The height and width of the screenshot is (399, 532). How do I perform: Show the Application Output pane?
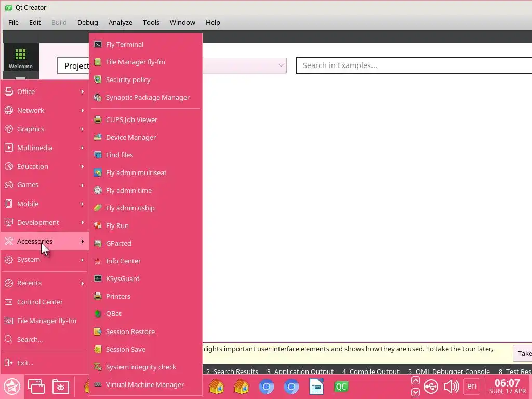[x=300, y=371]
